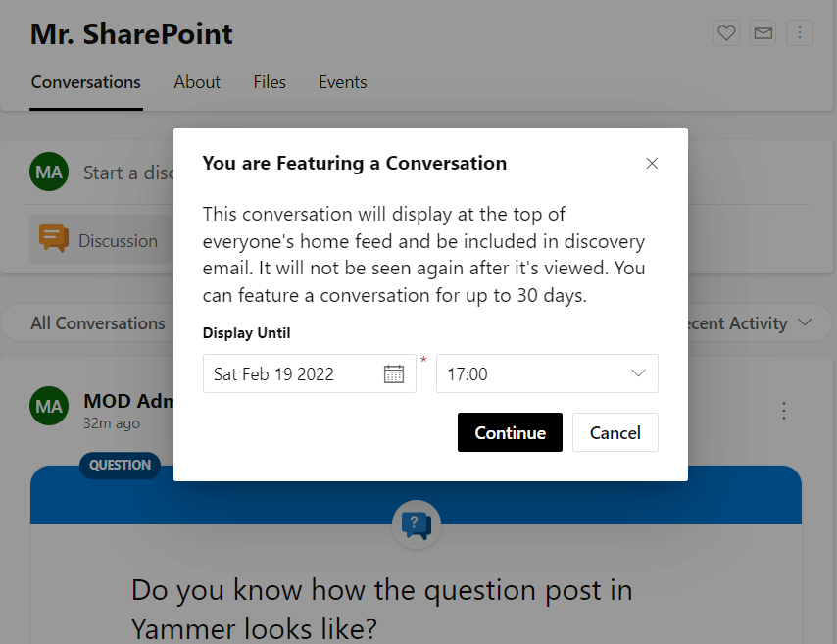Open the About tab
This screenshot has width=837, height=644.
pyautogui.click(x=197, y=82)
